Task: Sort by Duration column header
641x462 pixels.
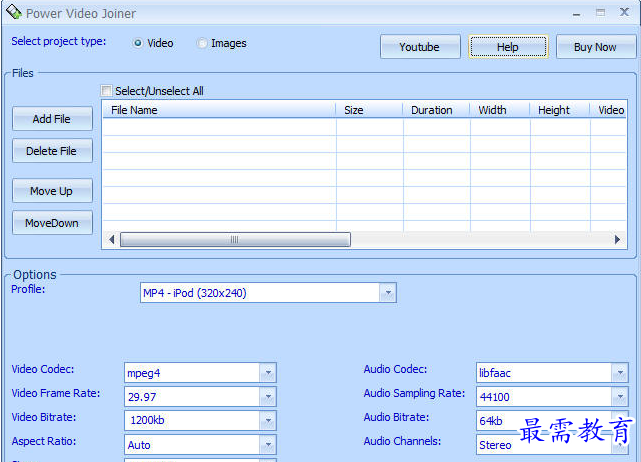Action: click(x=436, y=110)
